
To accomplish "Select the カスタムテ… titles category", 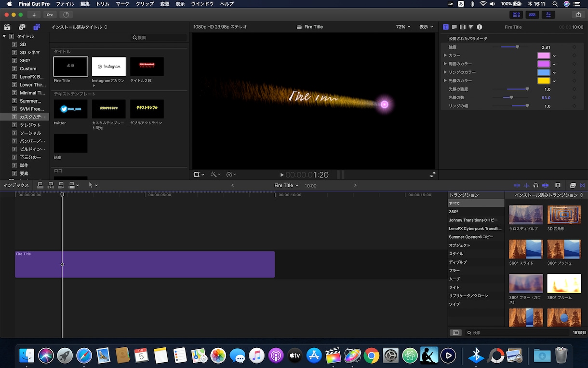I will [x=25, y=117].
